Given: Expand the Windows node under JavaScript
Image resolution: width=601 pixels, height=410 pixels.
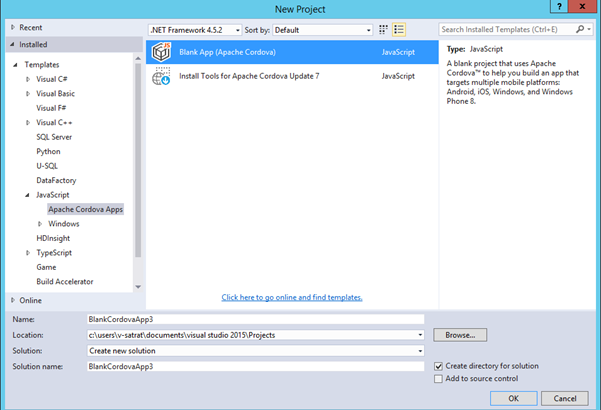Looking at the screenshot, I should (x=39, y=224).
